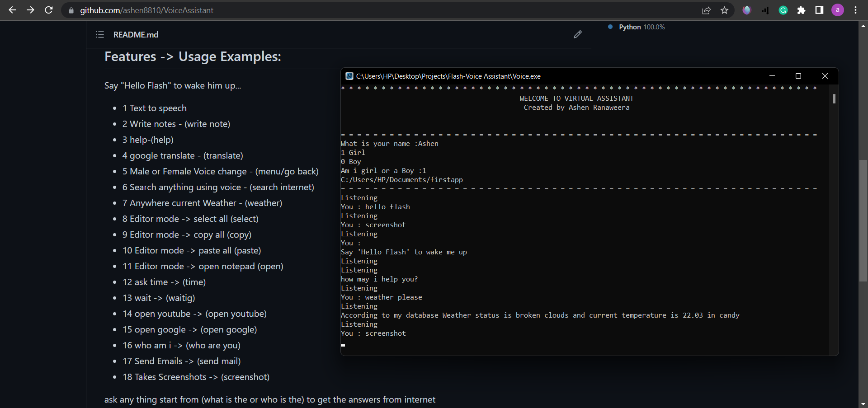Screen dimensions: 868x408
Task: Click '17 Send Emails -> (send mail)' item
Action: coord(182,361)
